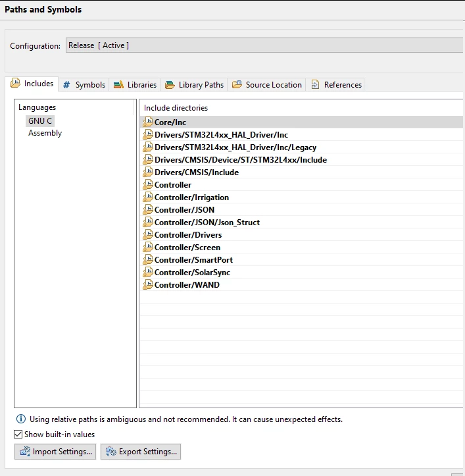Click the hash icon on Symbols tab
The height and width of the screenshot is (476, 465).
[x=66, y=85]
